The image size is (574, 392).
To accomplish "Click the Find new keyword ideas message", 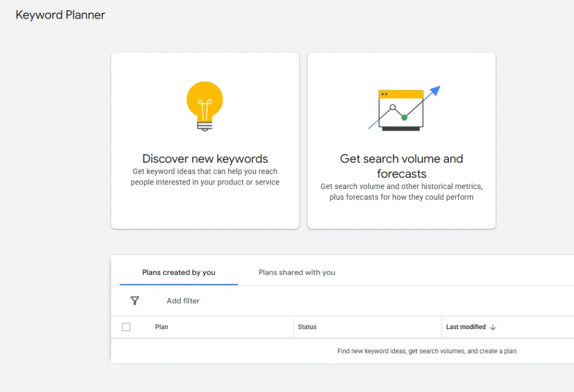I will pyautogui.click(x=426, y=351).
